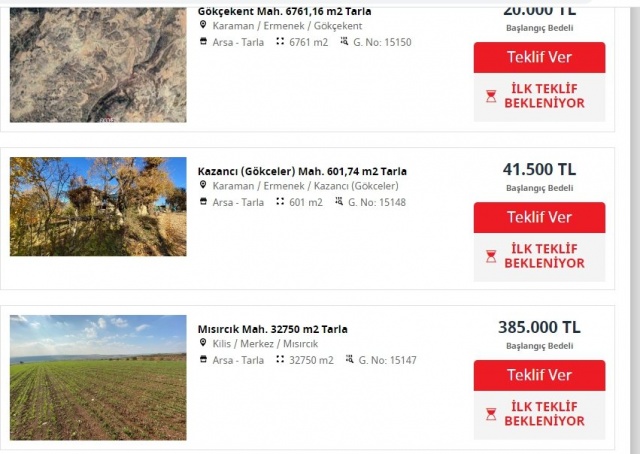Open the autumn trees photo of Kazancı listing
Image resolution: width=640 pixels, height=454 pixels.
[x=98, y=207]
